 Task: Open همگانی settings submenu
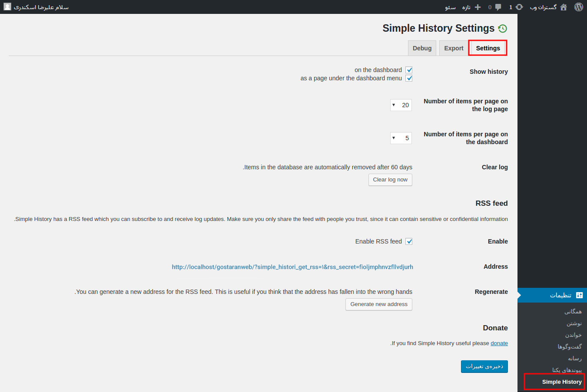tap(573, 311)
